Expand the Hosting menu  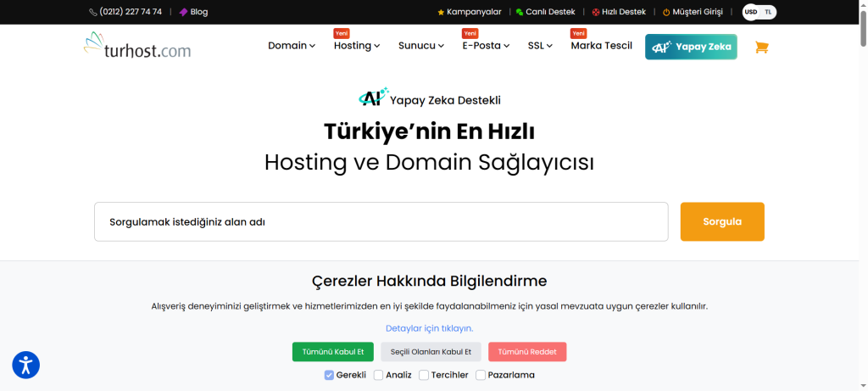click(x=357, y=46)
